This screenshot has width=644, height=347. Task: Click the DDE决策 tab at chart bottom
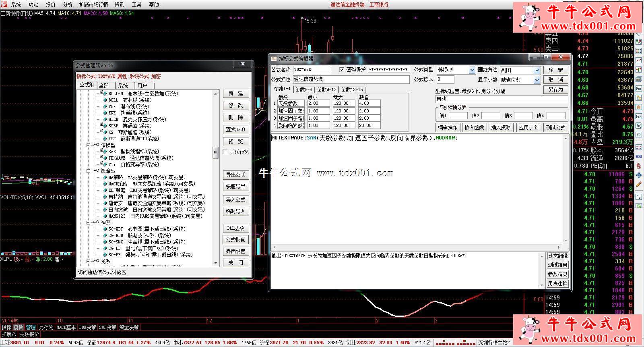(87, 327)
